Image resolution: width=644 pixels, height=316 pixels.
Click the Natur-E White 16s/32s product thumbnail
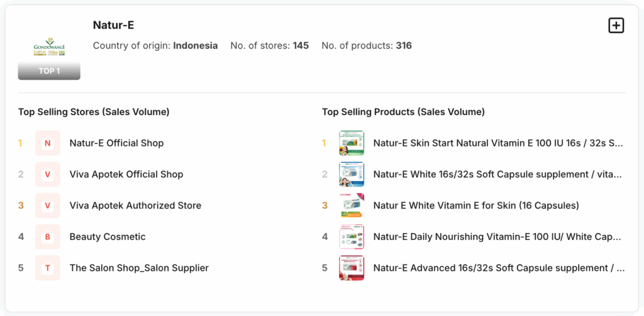(x=352, y=175)
